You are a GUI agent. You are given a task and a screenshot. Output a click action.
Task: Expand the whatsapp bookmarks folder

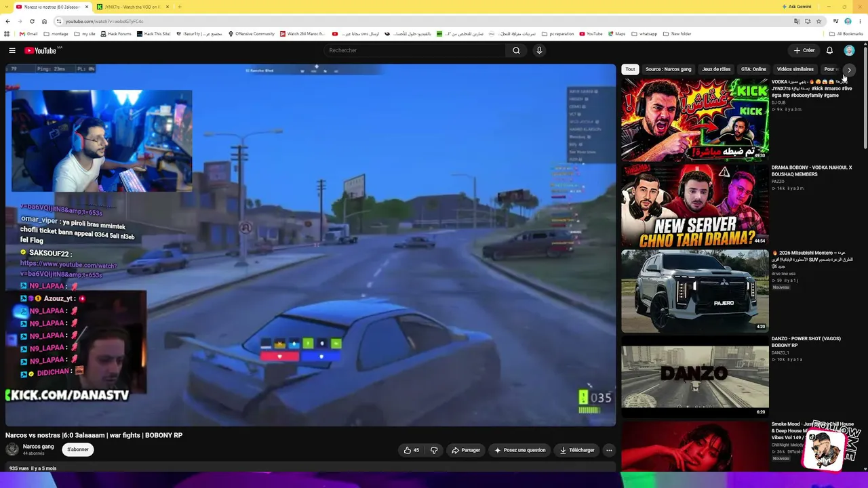[644, 34]
